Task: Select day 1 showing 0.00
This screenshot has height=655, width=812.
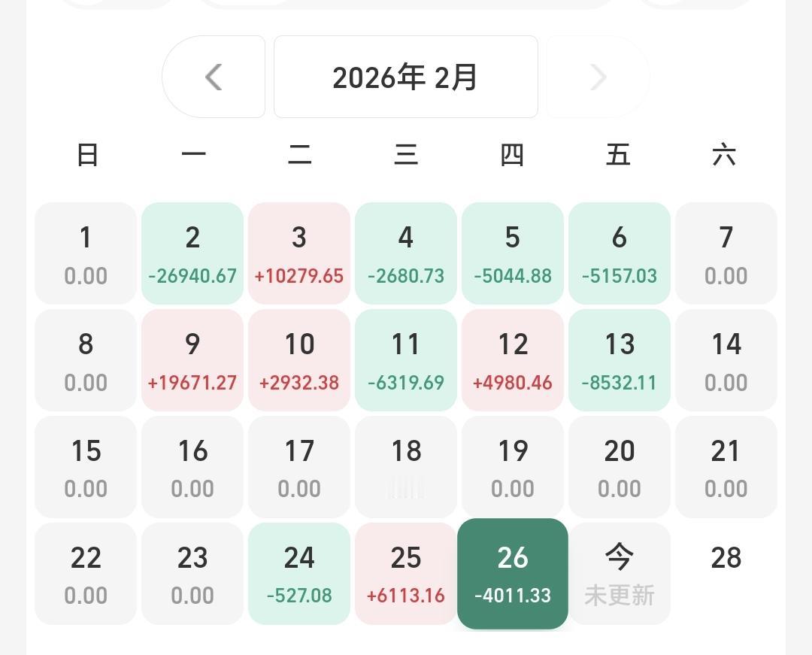Action: pos(86,253)
